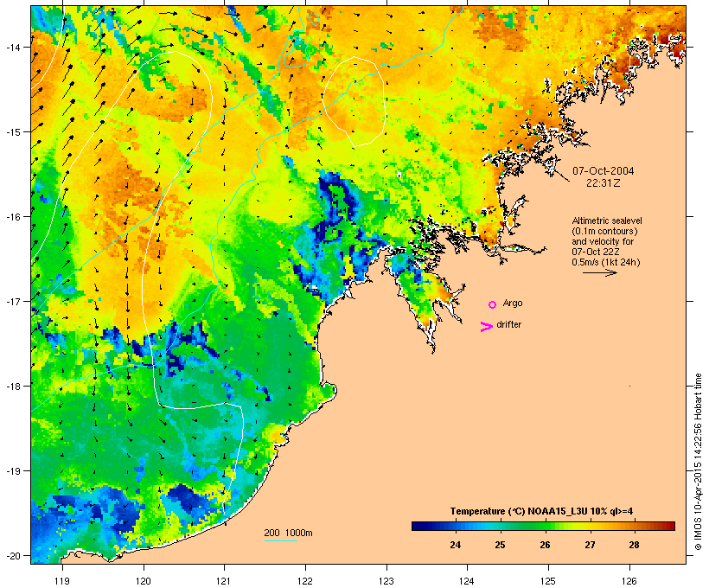Click the '(0.1m contours)' caption text
Screen dimensions: 709x588
tap(605, 231)
